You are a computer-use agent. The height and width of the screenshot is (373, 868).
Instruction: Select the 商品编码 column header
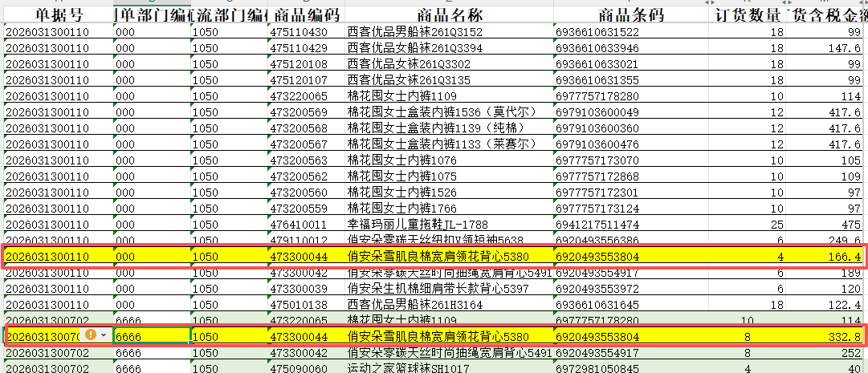click(307, 15)
